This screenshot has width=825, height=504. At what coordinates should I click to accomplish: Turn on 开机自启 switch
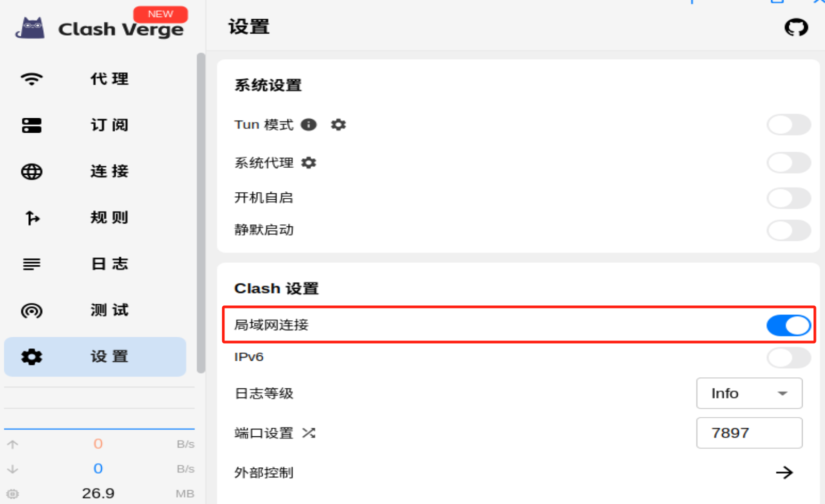(x=789, y=198)
